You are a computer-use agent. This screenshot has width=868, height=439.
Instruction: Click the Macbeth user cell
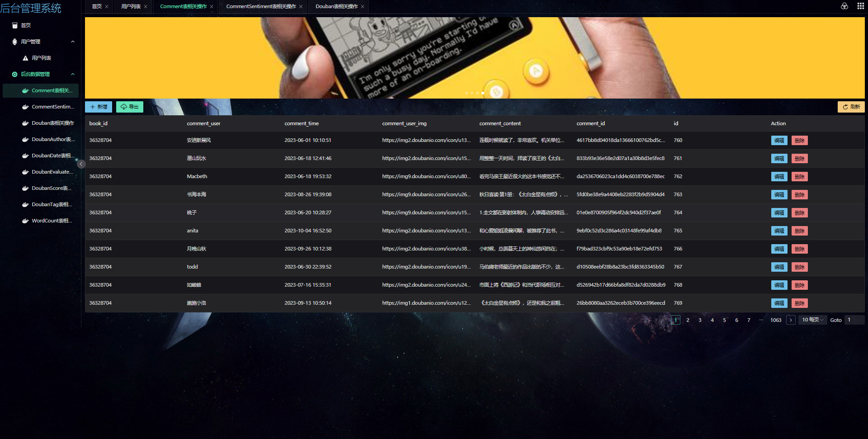click(x=197, y=176)
